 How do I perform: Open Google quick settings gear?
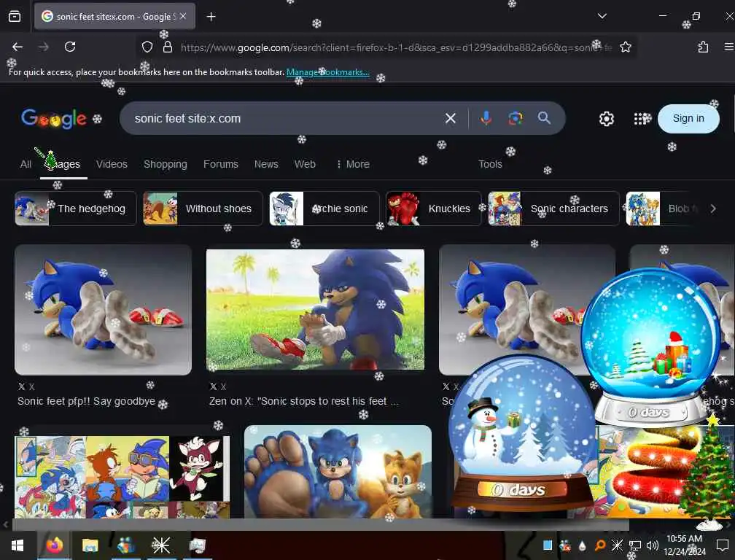606,119
